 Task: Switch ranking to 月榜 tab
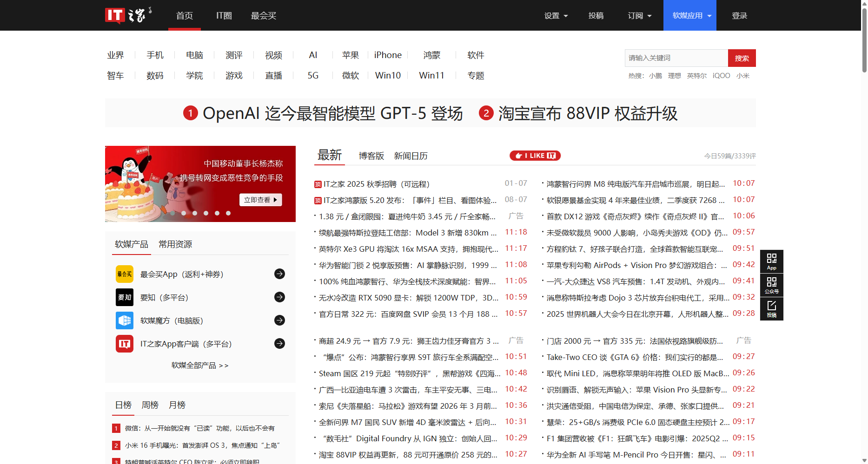click(x=177, y=405)
